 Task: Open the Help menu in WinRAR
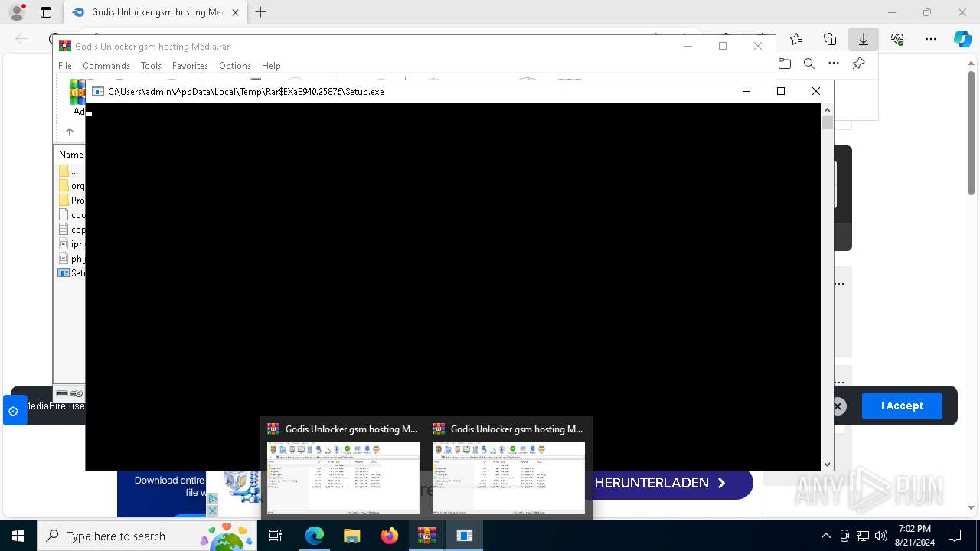coord(271,66)
